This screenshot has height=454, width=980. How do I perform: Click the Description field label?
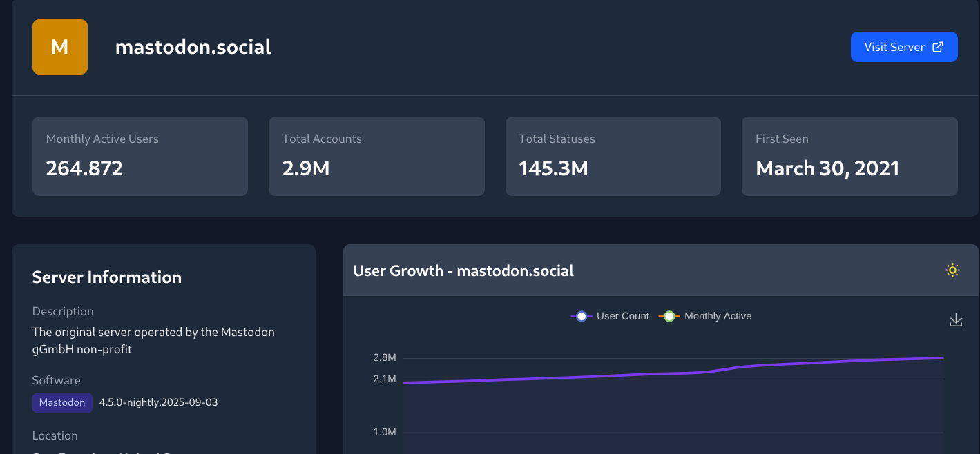(63, 312)
